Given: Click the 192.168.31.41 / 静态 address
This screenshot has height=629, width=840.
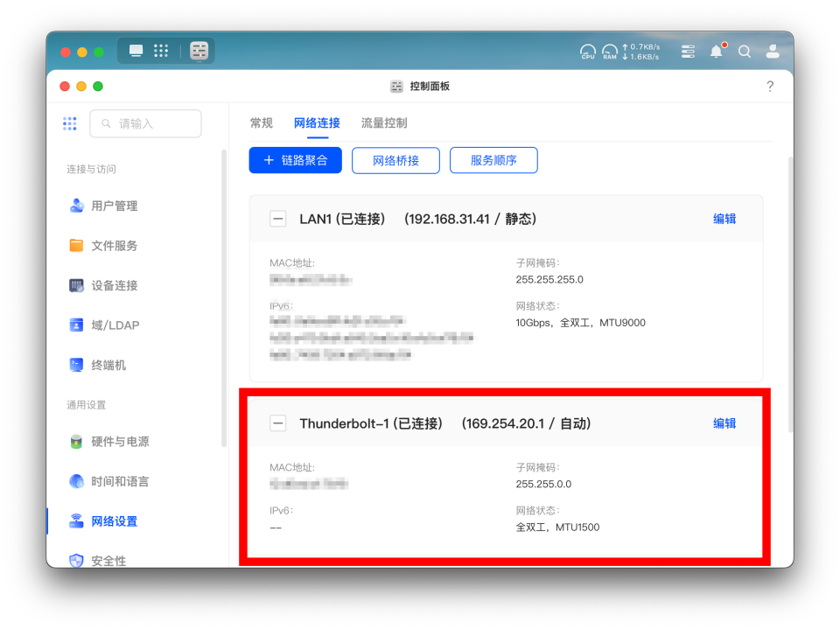Looking at the screenshot, I should pos(471,219).
